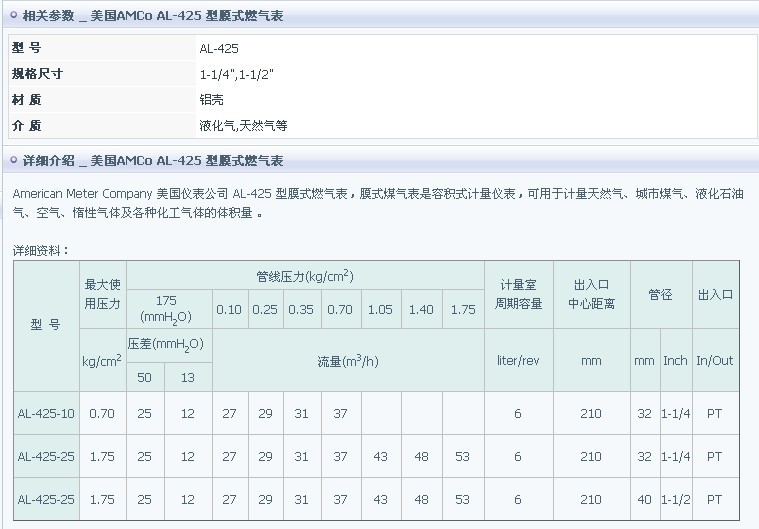This screenshot has width=759, height=529.
Task: Click the kg/cm² unit cell
Action: pos(103,360)
